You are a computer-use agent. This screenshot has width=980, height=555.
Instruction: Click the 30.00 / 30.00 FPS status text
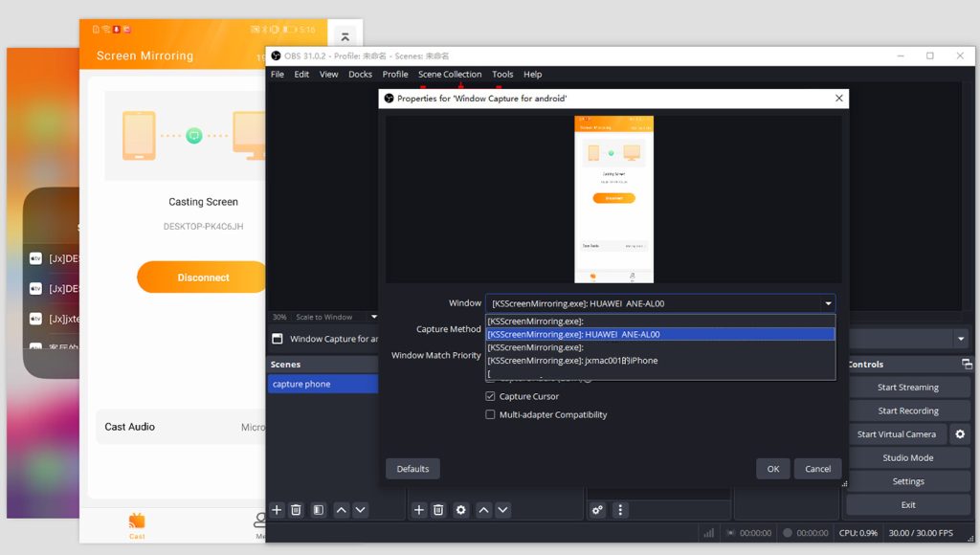point(921,533)
